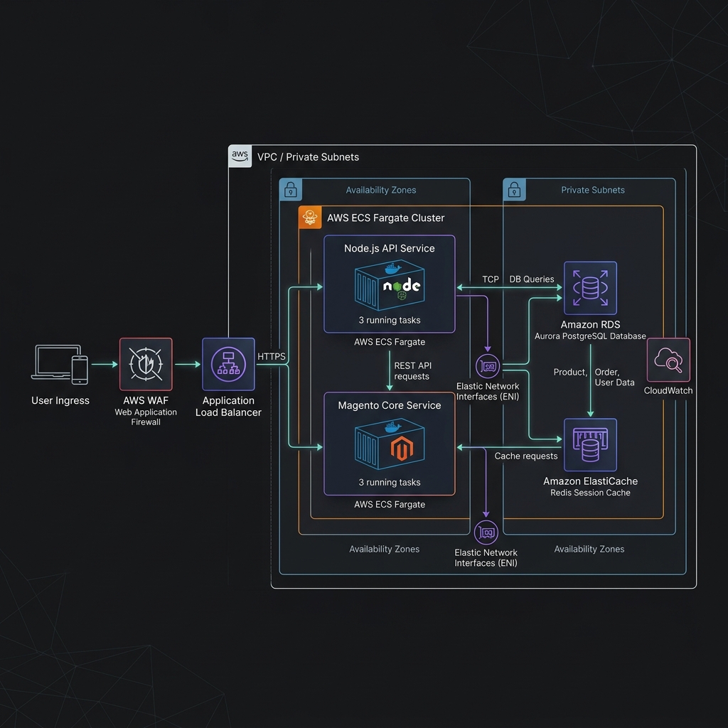The width and height of the screenshot is (728, 728).
Task: Click "AWS ECS Fargate" below Magento service
Action: pyautogui.click(x=390, y=504)
